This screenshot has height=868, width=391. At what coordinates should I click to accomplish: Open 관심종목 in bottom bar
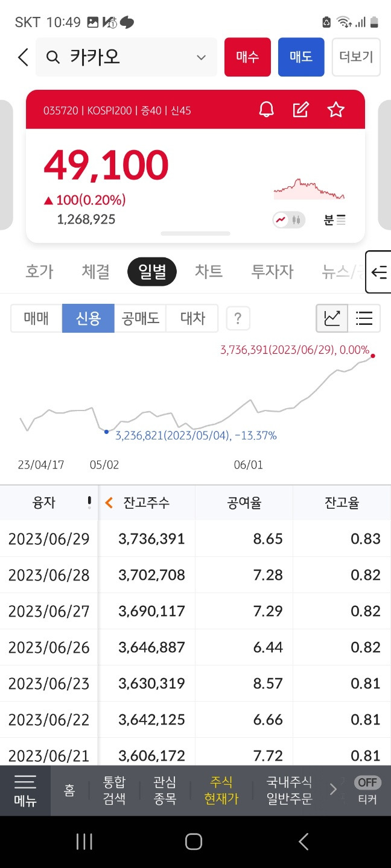tap(165, 791)
